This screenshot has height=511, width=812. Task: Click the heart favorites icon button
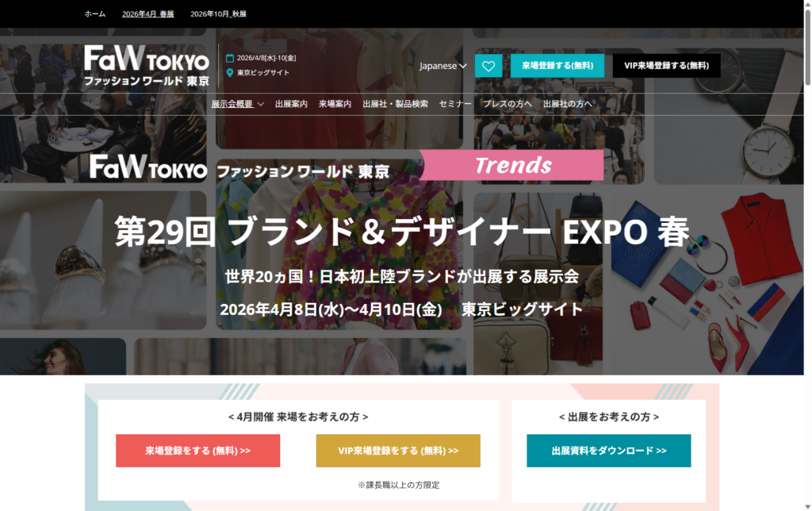488,66
